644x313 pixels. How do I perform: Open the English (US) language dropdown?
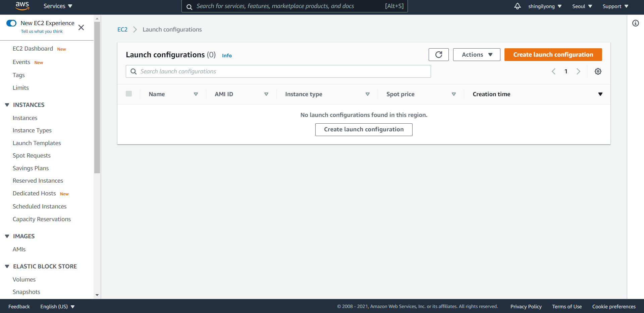click(x=57, y=307)
